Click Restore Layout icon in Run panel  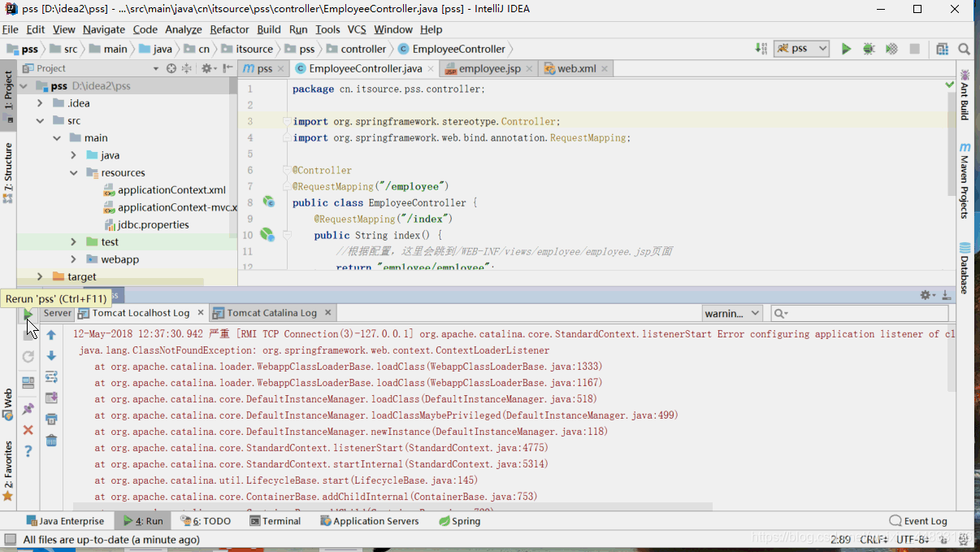[28, 382]
